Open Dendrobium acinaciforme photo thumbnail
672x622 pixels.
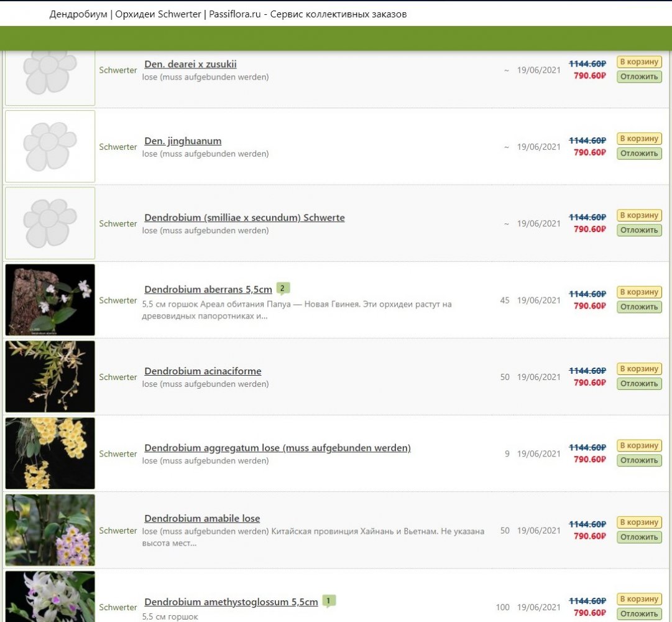[50, 376]
